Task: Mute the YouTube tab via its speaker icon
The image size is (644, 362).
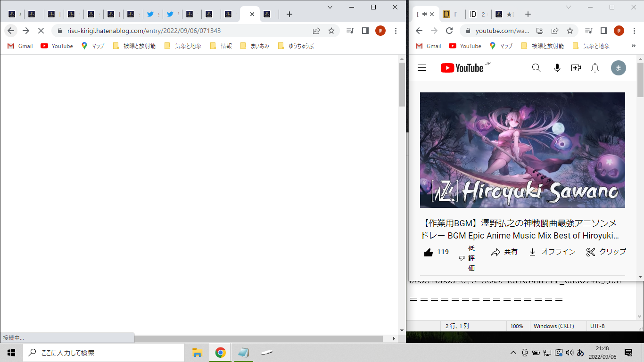Action: point(424,14)
